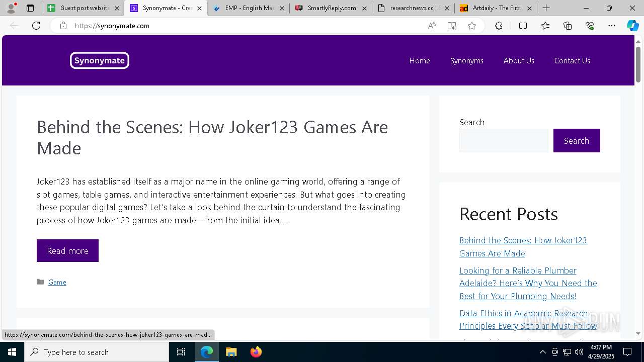Open Task View on taskbar

point(181,352)
